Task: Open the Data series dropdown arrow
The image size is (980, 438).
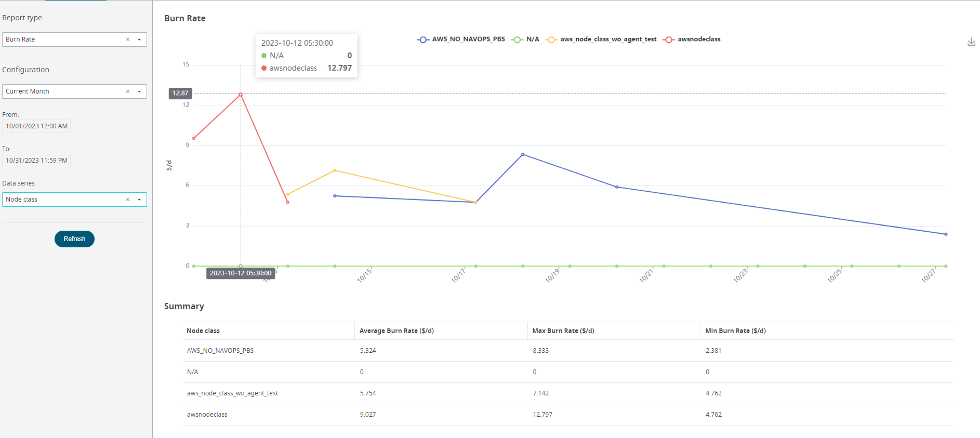Action: tap(139, 200)
